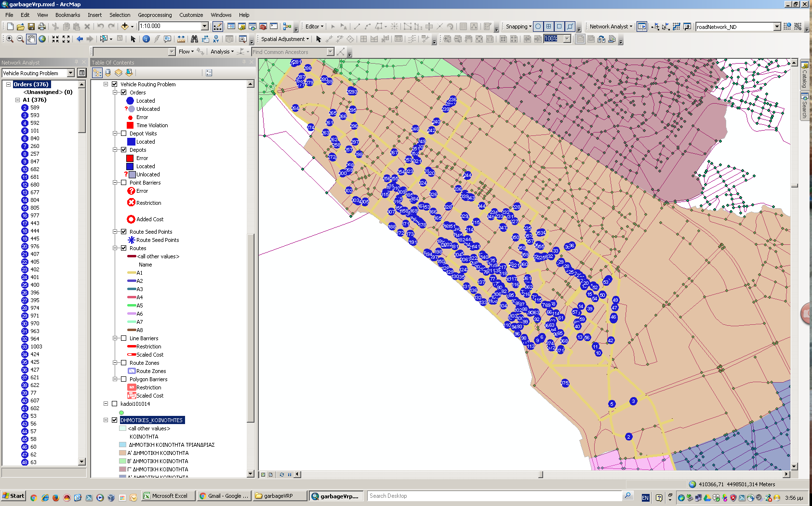812x506 pixels.
Task: Open the roadNetwork_ND dataset dropdown
Action: tap(777, 27)
